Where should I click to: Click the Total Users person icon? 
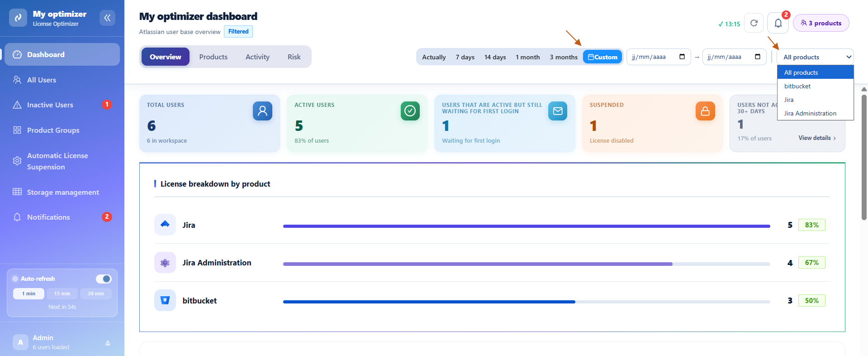point(262,111)
